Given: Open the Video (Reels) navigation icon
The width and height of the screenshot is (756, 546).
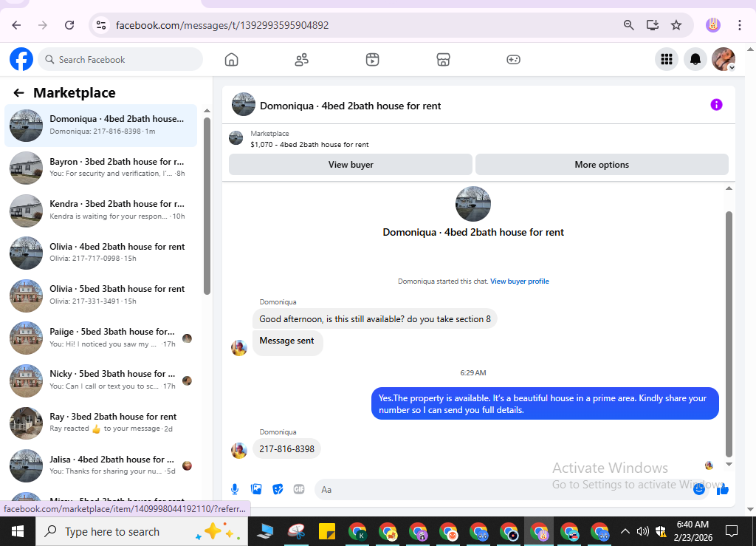Looking at the screenshot, I should 372,60.
